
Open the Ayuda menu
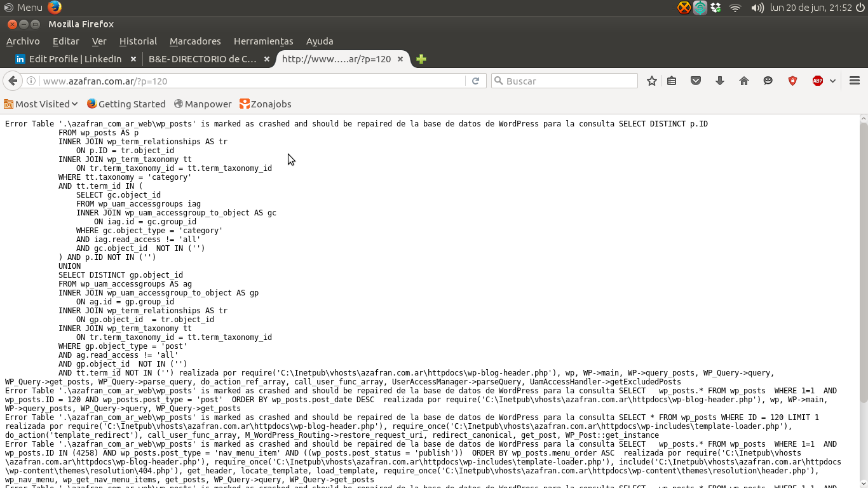320,41
